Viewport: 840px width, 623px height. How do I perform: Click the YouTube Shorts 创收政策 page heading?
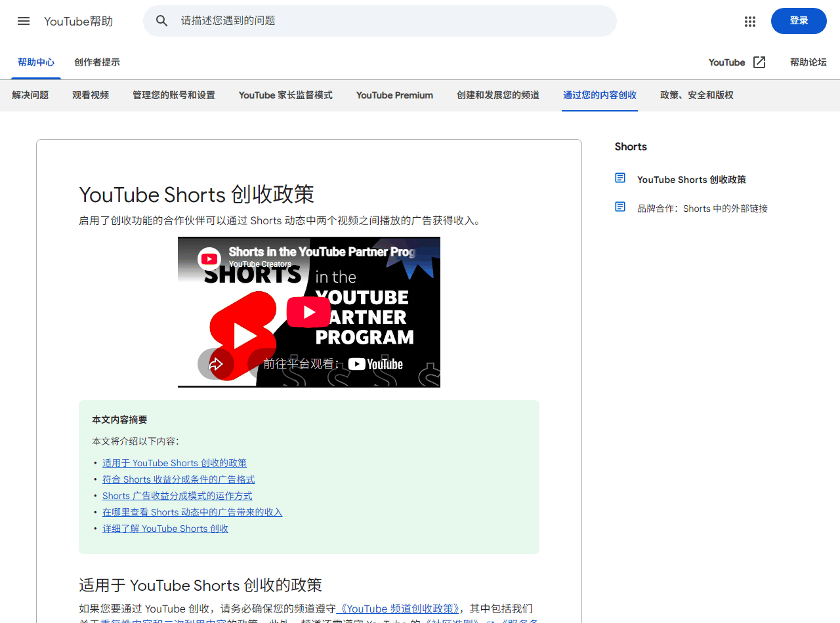(197, 194)
